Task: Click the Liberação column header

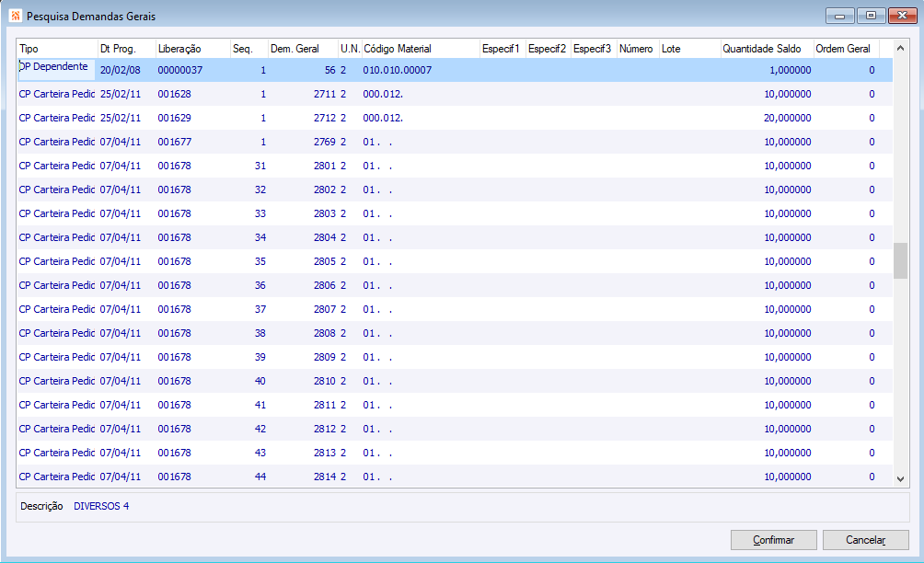Action: (x=193, y=49)
